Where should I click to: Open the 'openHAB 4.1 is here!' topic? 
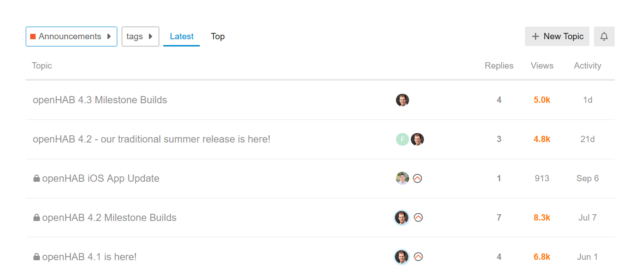pos(89,257)
